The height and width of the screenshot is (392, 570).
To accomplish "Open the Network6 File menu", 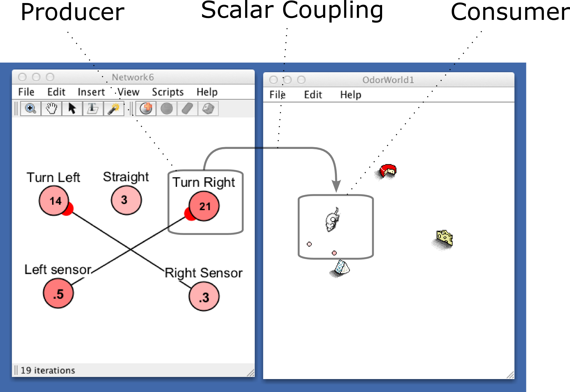I will point(26,92).
